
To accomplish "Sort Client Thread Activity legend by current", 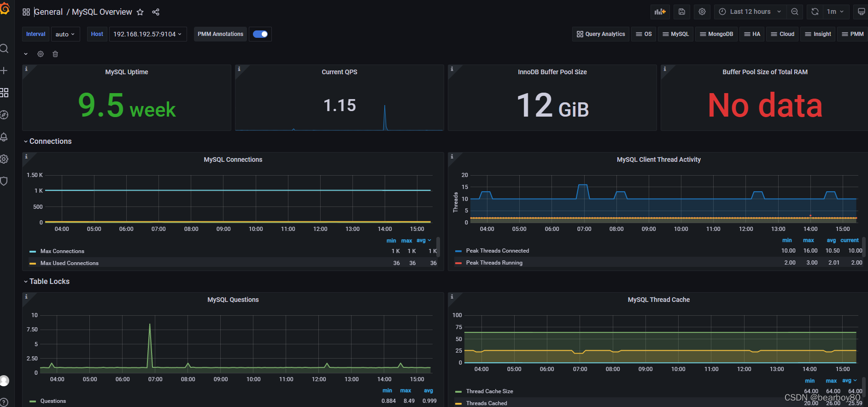I will click(850, 240).
